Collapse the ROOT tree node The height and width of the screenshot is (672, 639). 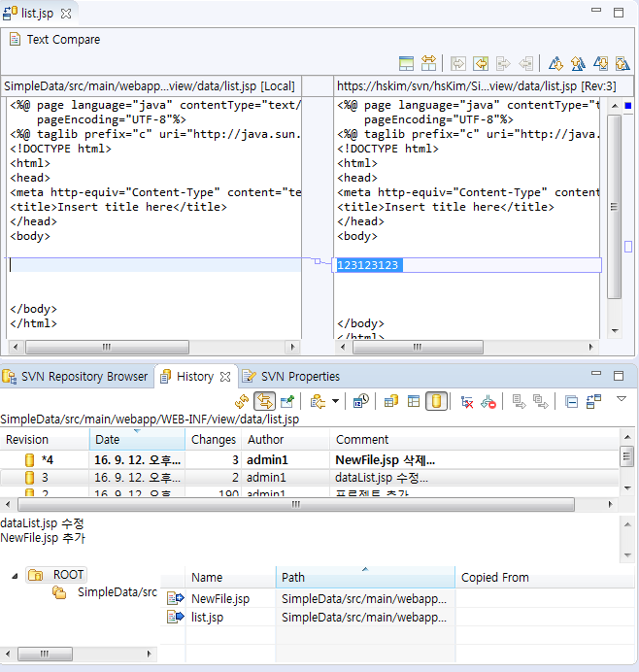click(x=15, y=576)
